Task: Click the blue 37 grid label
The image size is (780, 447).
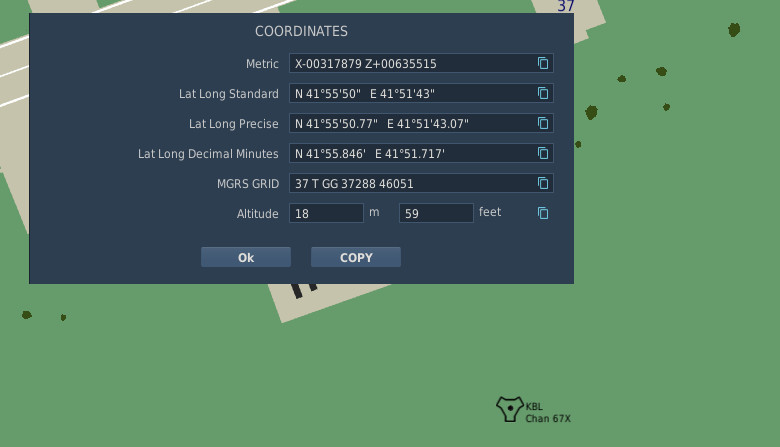Action: (x=566, y=6)
